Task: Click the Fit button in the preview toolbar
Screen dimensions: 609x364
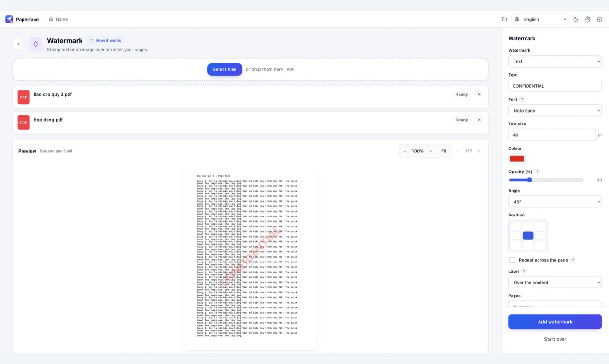Action: [x=444, y=151]
